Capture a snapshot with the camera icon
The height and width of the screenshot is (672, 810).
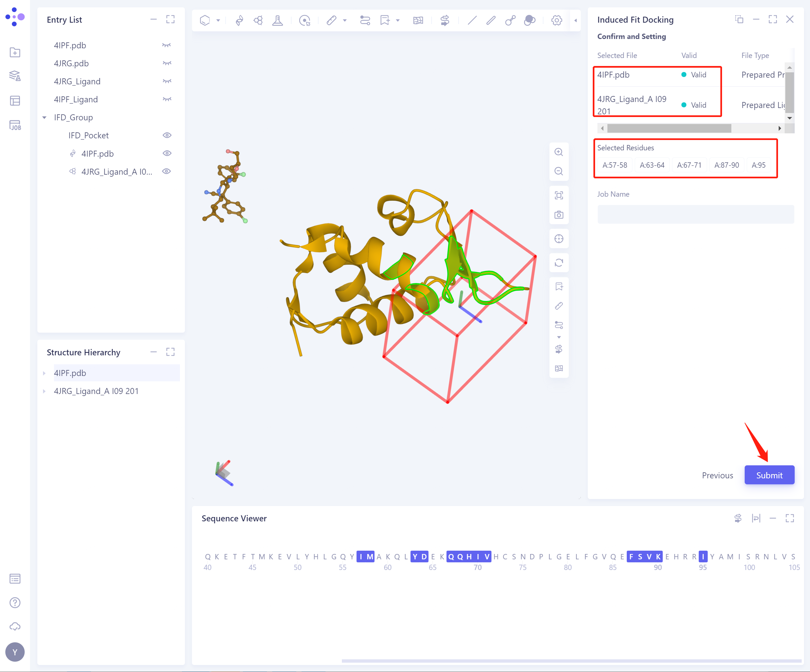(x=559, y=214)
